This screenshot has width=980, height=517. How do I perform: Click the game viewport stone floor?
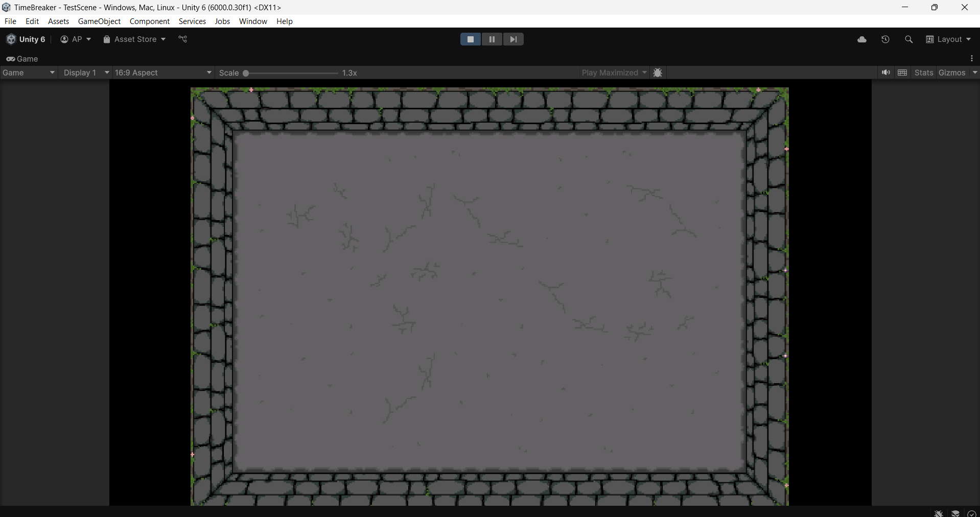489,301
